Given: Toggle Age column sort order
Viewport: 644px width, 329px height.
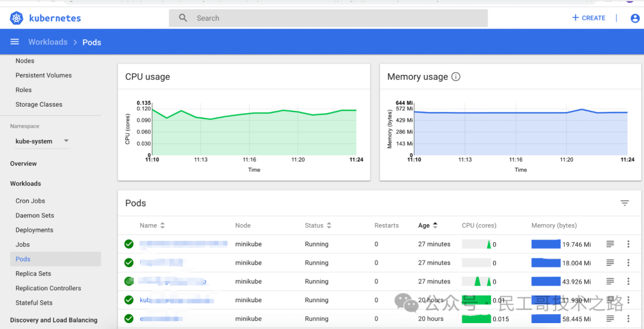Looking at the screenshot, I should 428,225.
